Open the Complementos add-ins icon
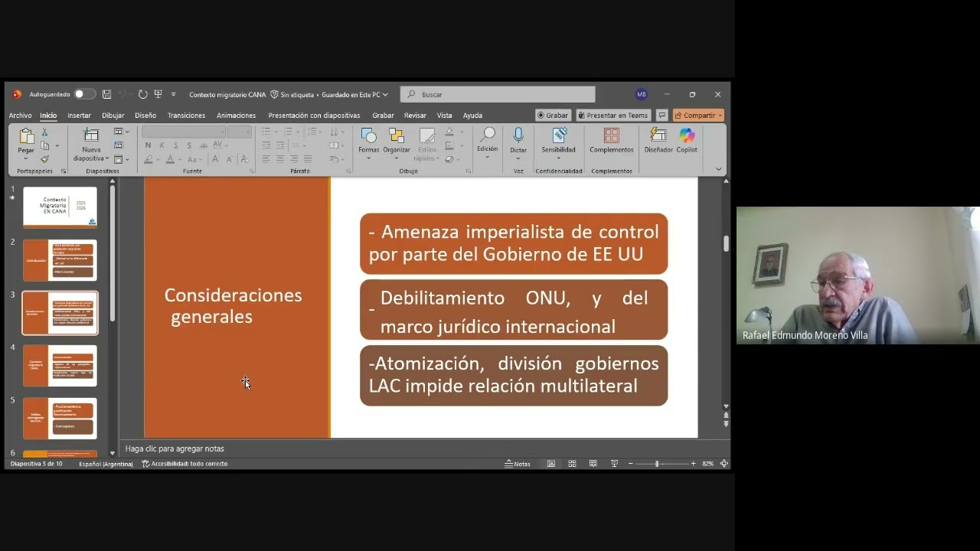Image resolution: width=980 pixels, height=551 pixels. [x=611, y=136]
